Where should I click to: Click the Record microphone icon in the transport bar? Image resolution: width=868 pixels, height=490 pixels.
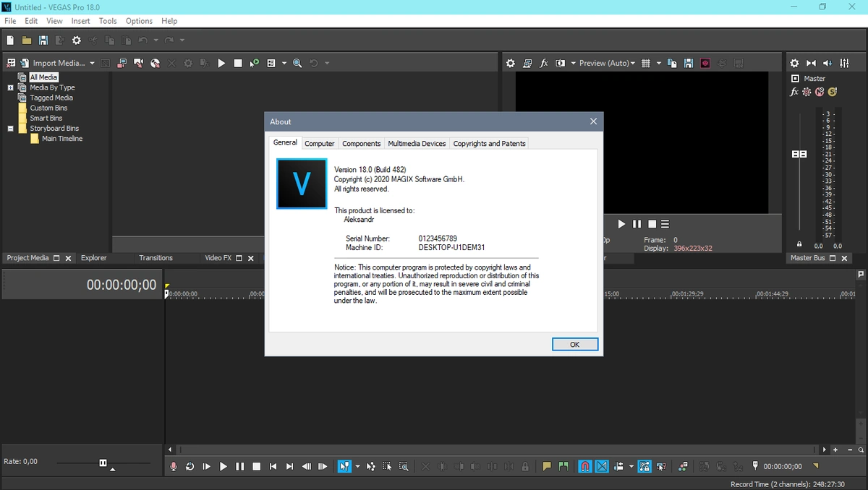(174, 467)
